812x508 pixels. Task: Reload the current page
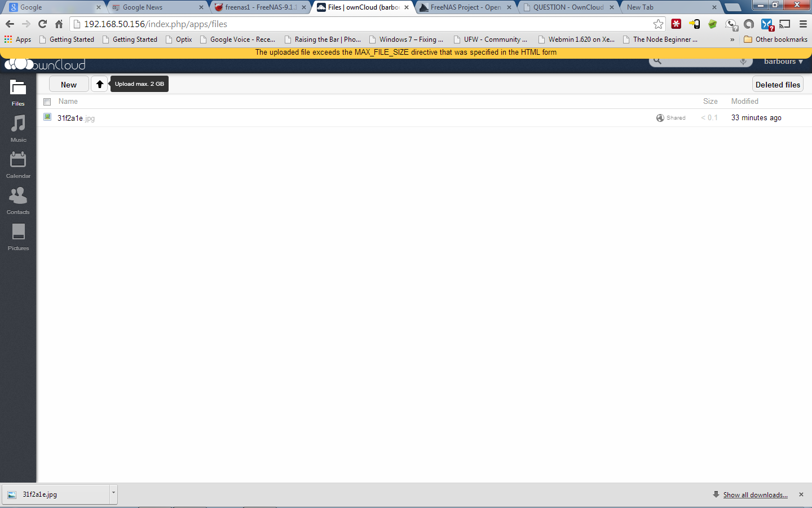click(42, 24)
